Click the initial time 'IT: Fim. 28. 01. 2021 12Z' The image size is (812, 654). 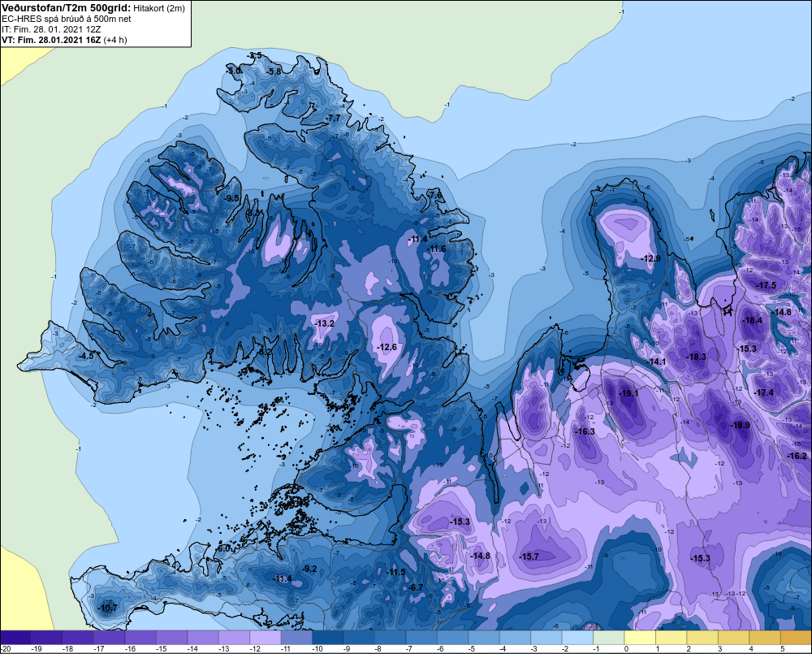51,29
